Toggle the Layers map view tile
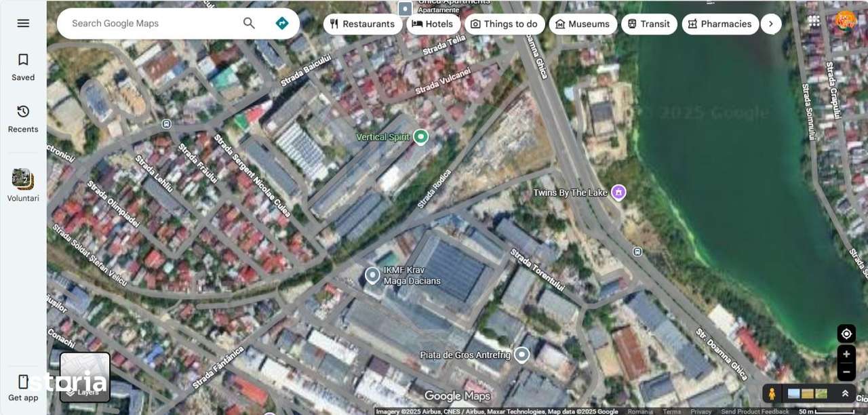Viewport: 868px width, 415px height. pyautogui.click(x=85, y=377)
